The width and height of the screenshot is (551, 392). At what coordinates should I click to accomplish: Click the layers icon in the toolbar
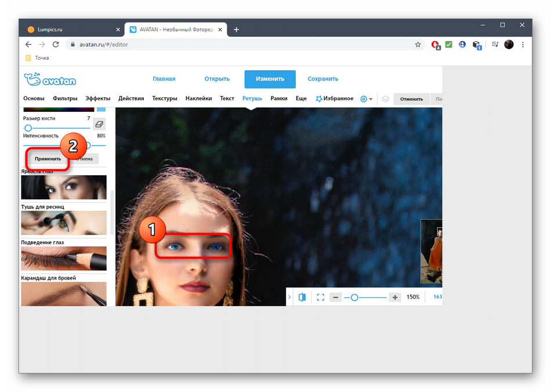385,99
